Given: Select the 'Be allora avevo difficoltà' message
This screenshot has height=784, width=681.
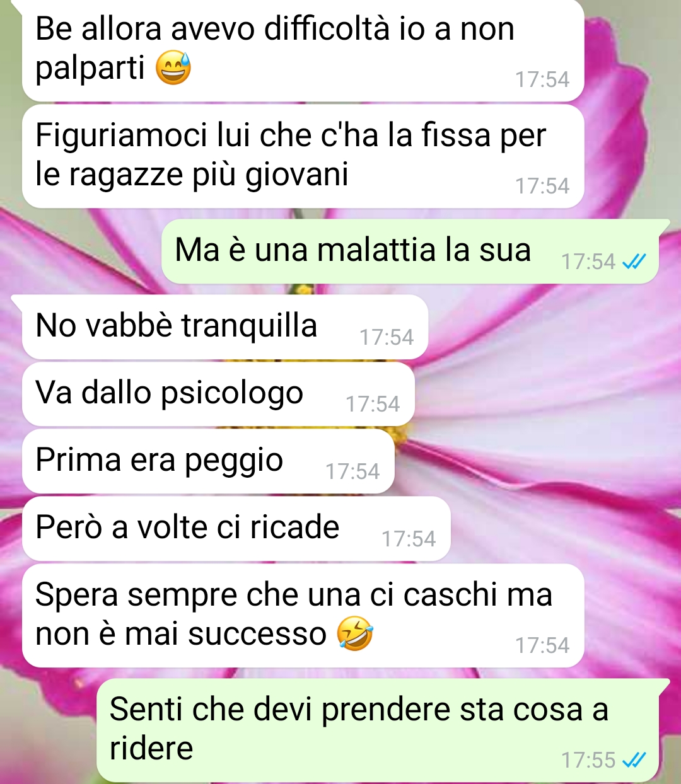Looking at the screenshot, I should 303,50.
